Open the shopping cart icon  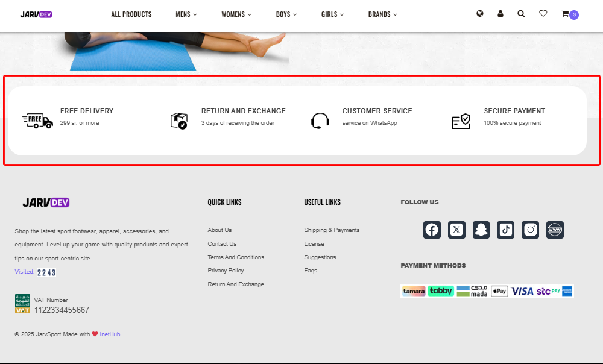tap(566, 14)
